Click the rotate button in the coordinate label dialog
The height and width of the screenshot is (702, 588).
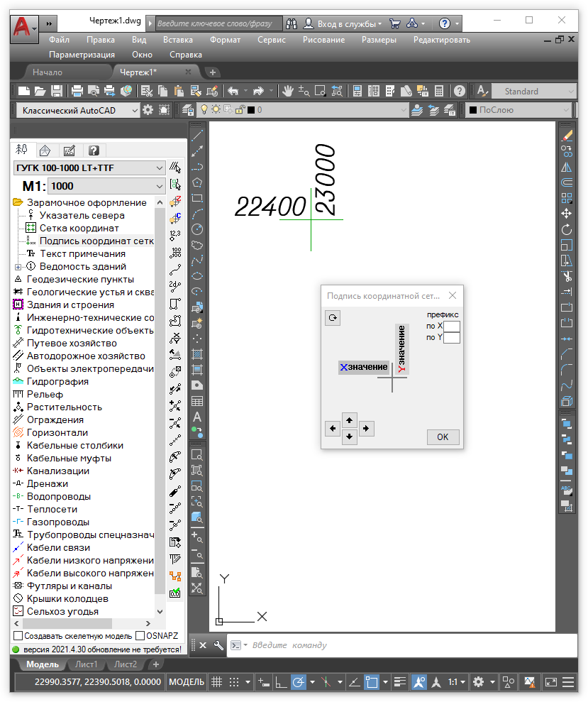tap(333, 319)
